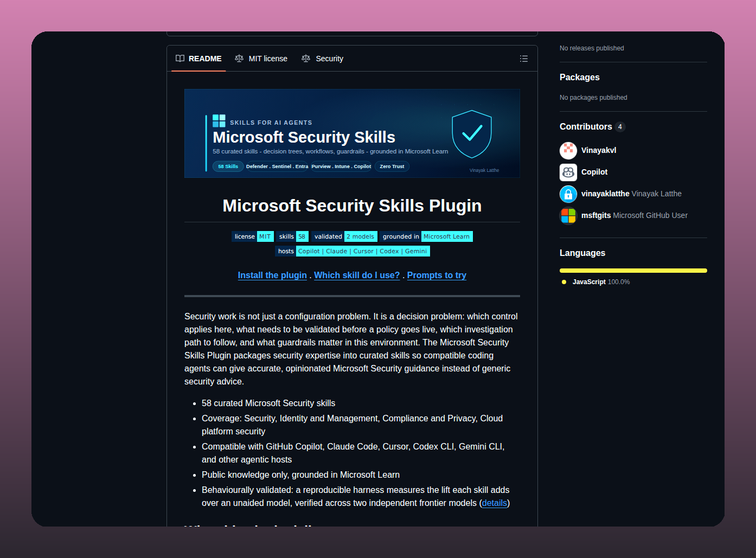The width and height of the screenshot is (756, 558).
Task: Click the Languages heading
Action: click(x=582, y=253)
